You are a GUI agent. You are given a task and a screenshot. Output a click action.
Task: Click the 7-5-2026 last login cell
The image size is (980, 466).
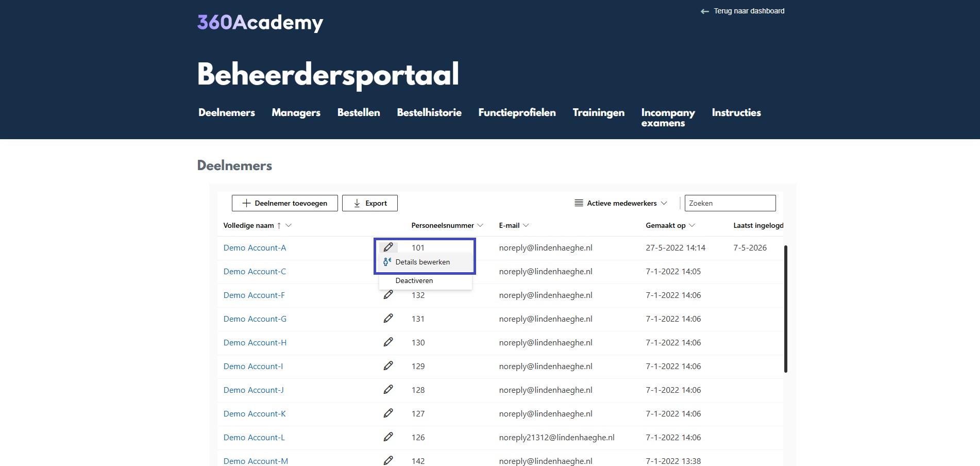click(x=750, y=247)
